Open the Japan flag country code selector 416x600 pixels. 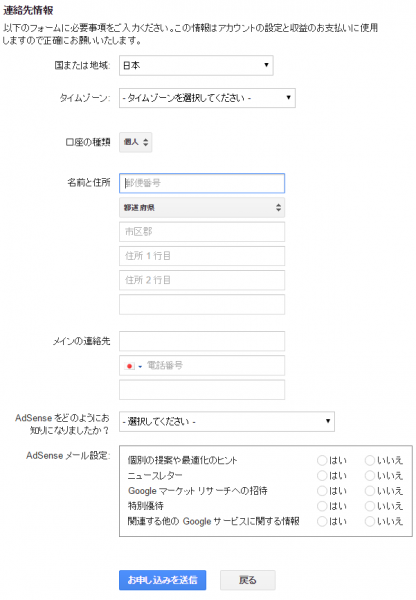pyautogui.click(x=133, y=366)
